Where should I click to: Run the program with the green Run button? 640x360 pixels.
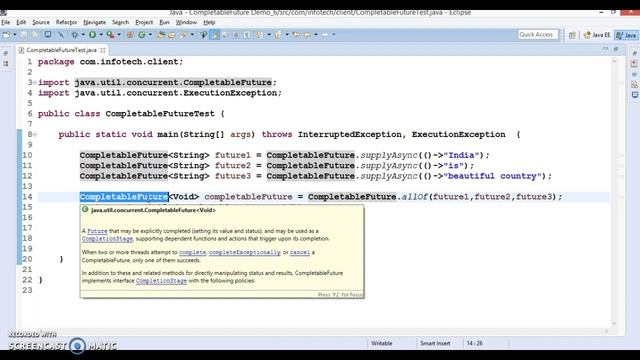93,35
